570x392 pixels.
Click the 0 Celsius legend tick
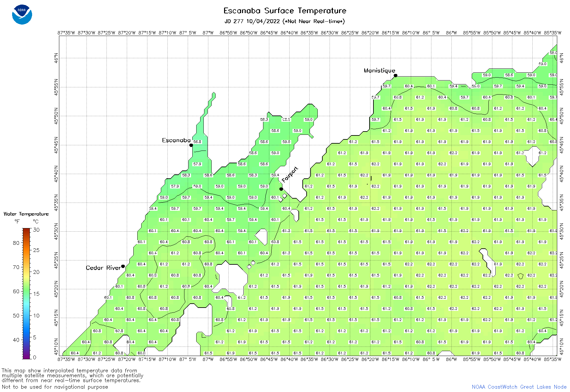pos(35,357)
